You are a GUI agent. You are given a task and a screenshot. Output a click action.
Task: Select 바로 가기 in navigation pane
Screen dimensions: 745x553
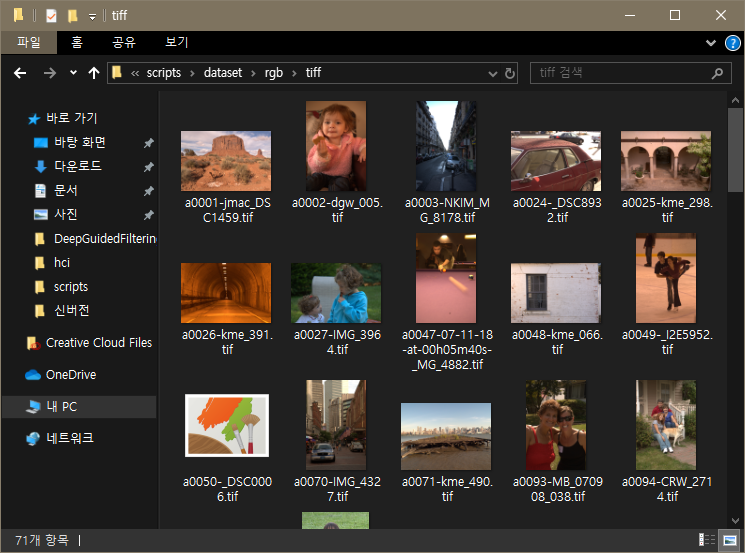(71, 118)
